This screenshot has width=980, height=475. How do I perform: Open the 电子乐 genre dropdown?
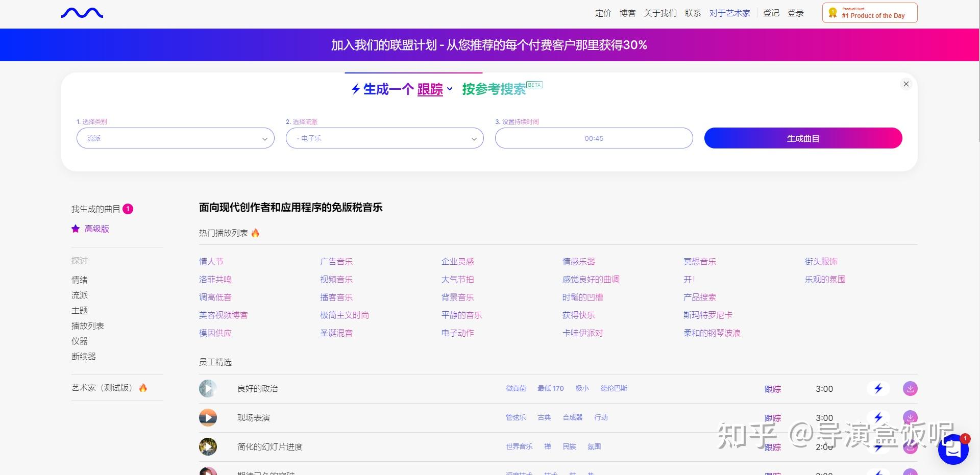coord(384,138)
